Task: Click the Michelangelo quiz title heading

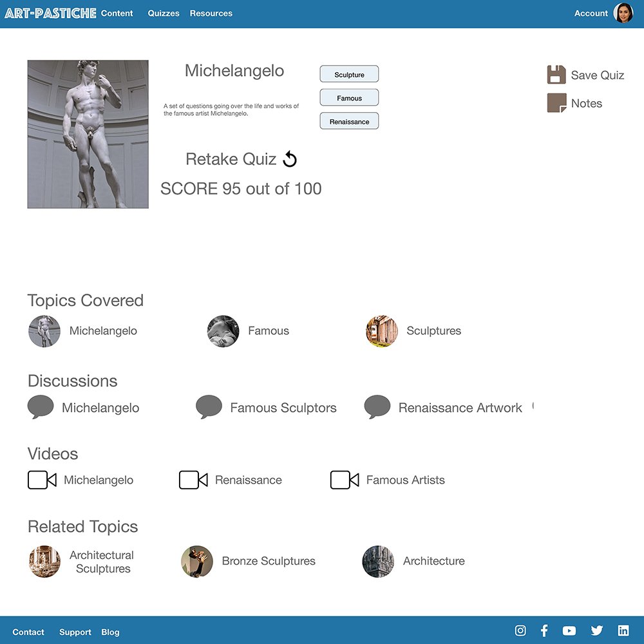Action: pos(234,71)
